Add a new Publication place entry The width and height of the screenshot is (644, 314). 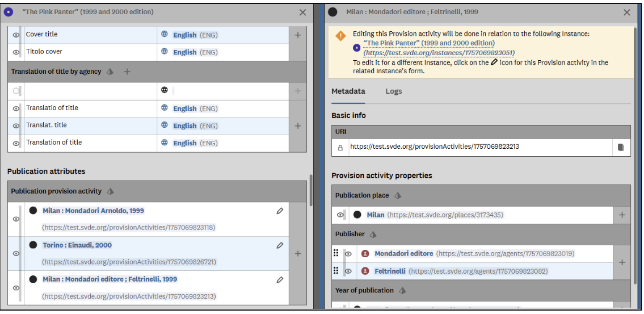click(622, 215)
